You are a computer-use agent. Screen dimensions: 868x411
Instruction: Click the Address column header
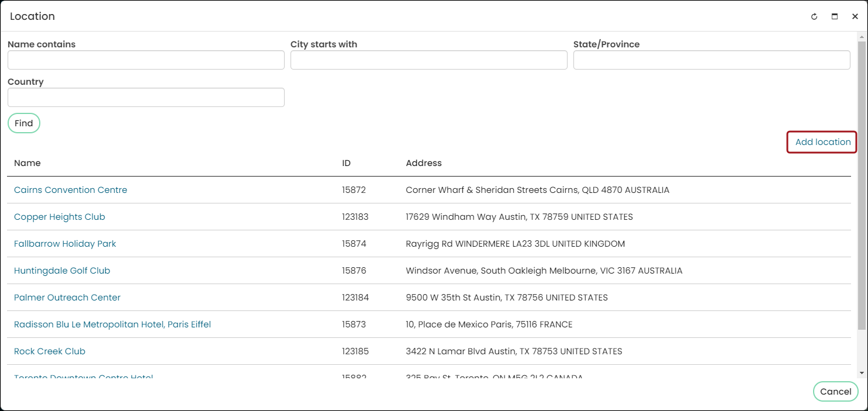424,163
